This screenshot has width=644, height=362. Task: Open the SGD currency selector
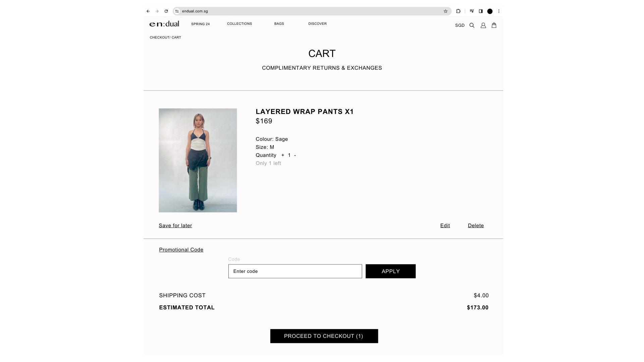point(460,25)
